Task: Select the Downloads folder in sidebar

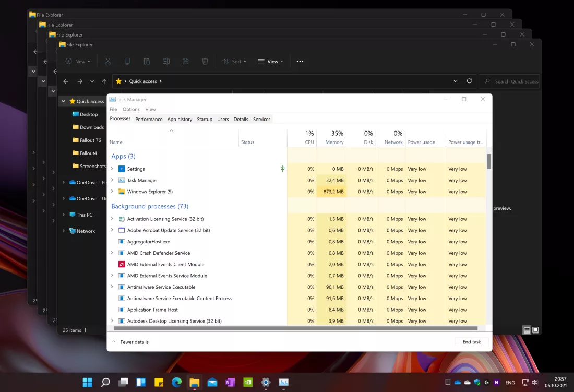Action: coord(91,127)
